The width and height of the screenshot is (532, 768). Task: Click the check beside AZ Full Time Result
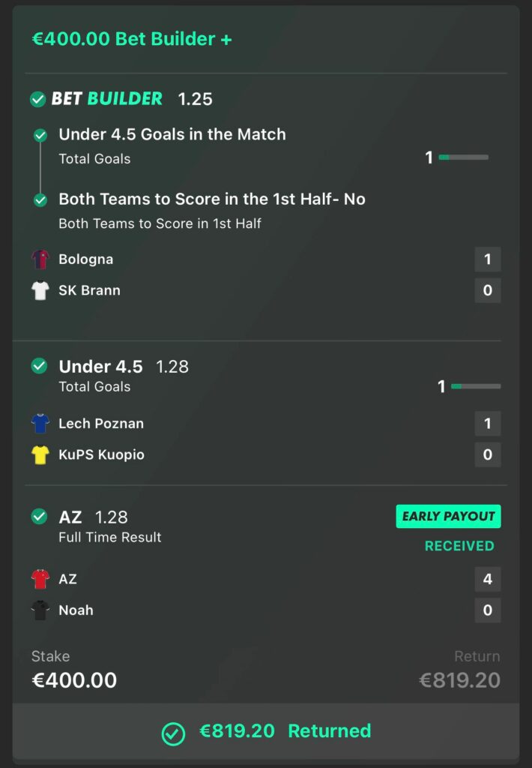tap(39, 517)
